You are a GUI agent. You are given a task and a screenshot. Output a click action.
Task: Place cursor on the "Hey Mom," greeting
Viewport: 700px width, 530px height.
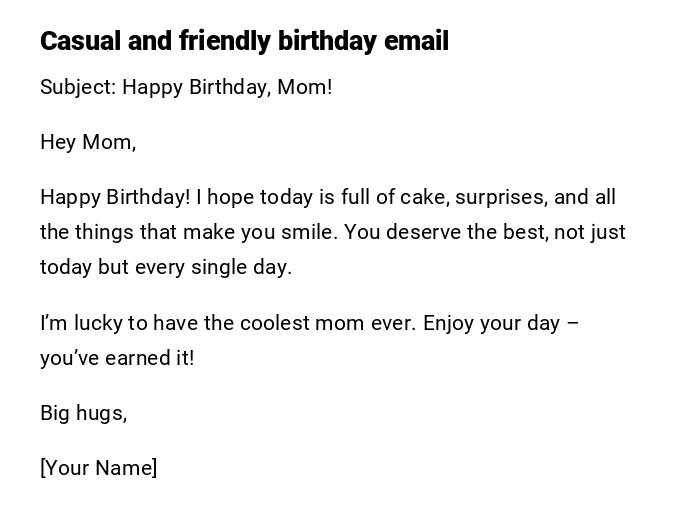coord(88,142)
